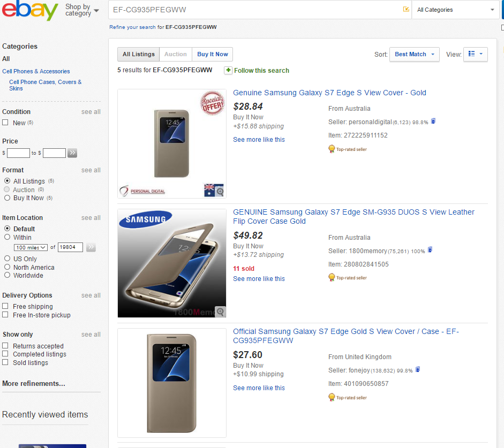Click the save search icon in search box
This screenshot has height=448, width=504.
click(405, 10)
